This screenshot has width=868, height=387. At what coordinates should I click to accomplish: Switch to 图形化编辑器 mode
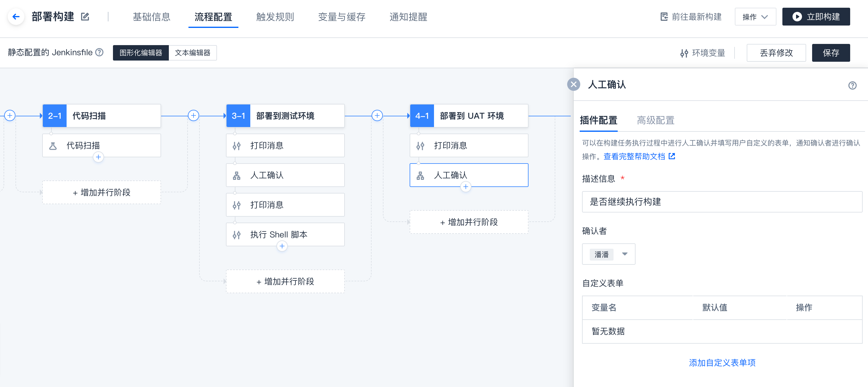coord(141,53)
